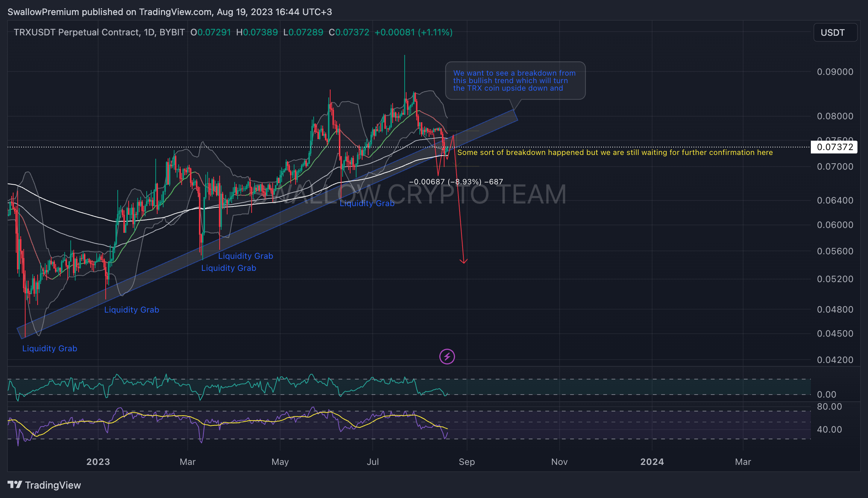
Task: Click the close price value C0.07372
Action: (x=349, y=32)
